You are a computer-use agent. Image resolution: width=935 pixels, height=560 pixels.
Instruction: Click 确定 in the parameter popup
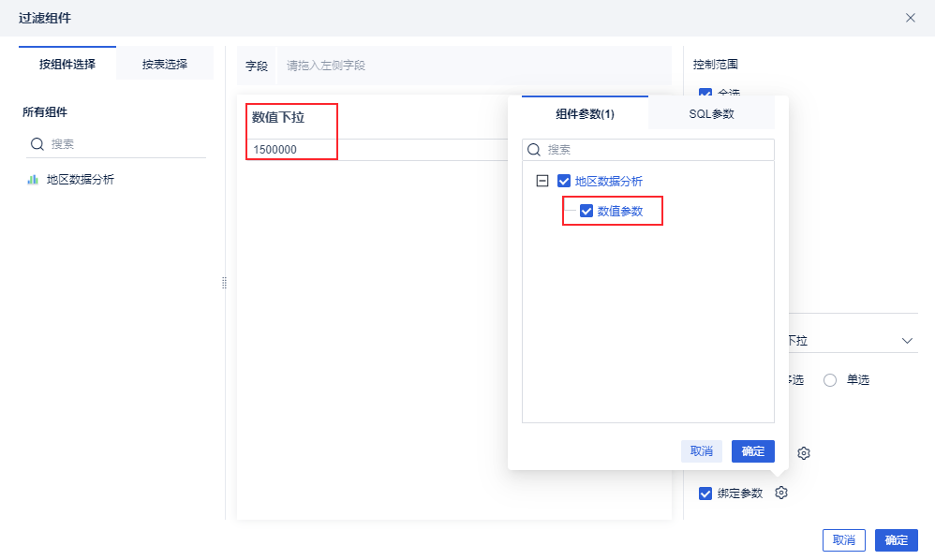tap(752, 451)
